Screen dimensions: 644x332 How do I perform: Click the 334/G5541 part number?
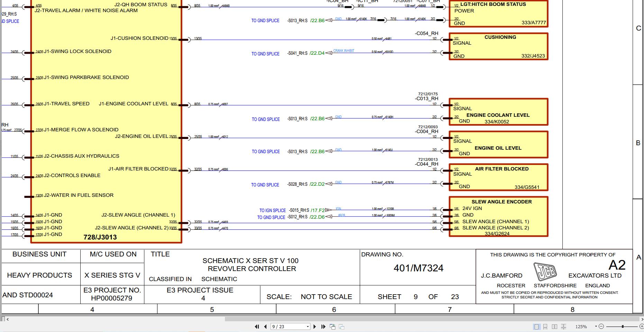pyautogui.click(x=527, y=187)
